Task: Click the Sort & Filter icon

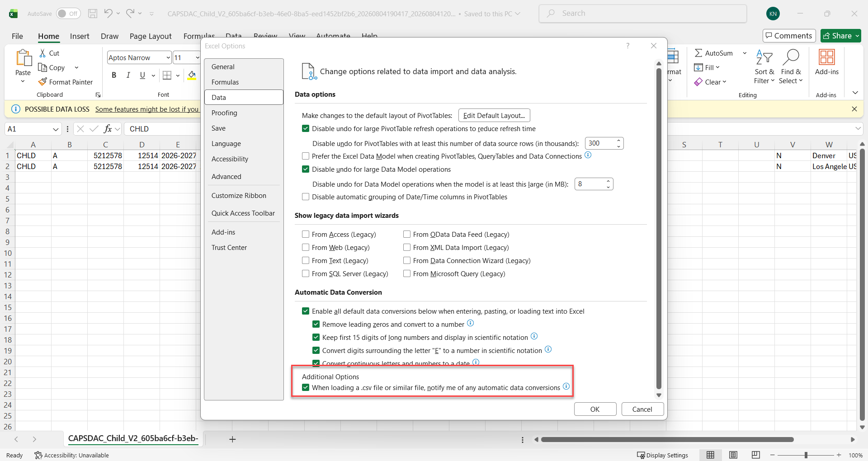Action: tap(764, 57)
